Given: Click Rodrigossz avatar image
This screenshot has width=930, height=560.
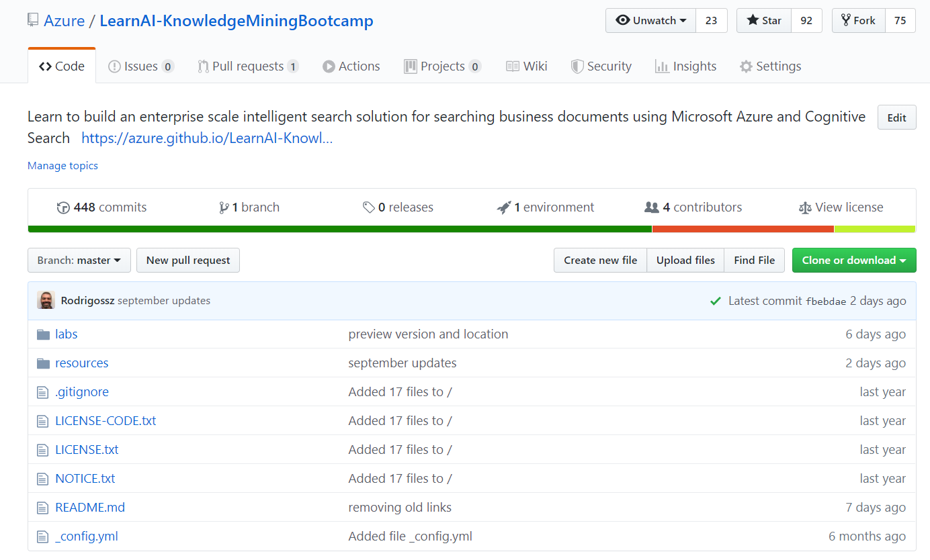Looking at the screenshot, I should tap(46, 300).
